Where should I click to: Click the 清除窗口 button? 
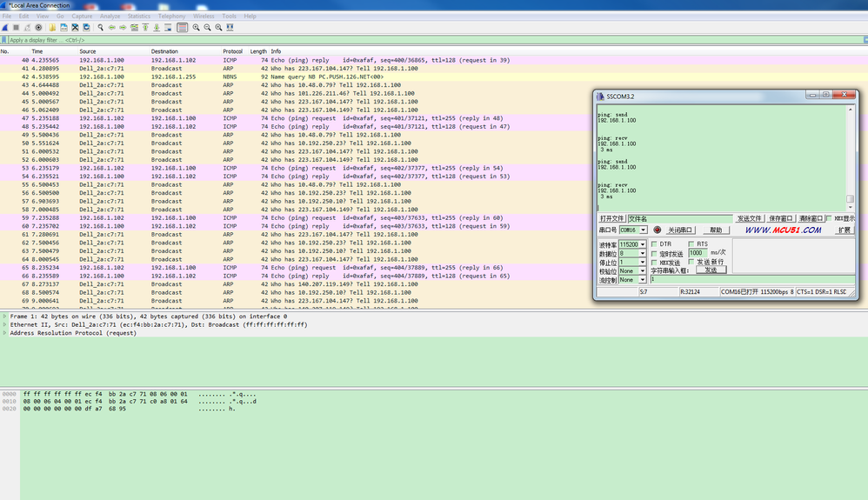click(x=811, y=219)
